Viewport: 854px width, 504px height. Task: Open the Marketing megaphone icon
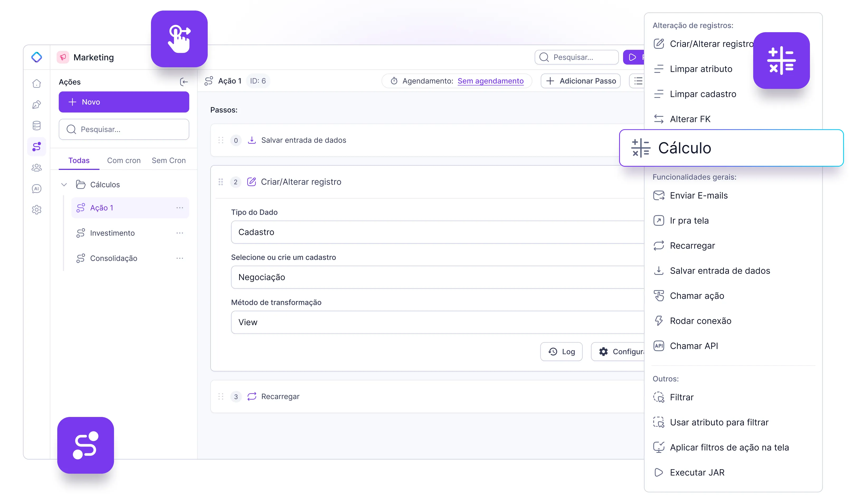click(63, 57)
